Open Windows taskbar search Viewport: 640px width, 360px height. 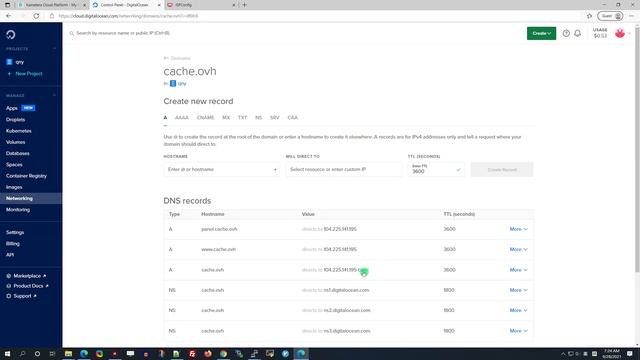click(x=22, y=353)
